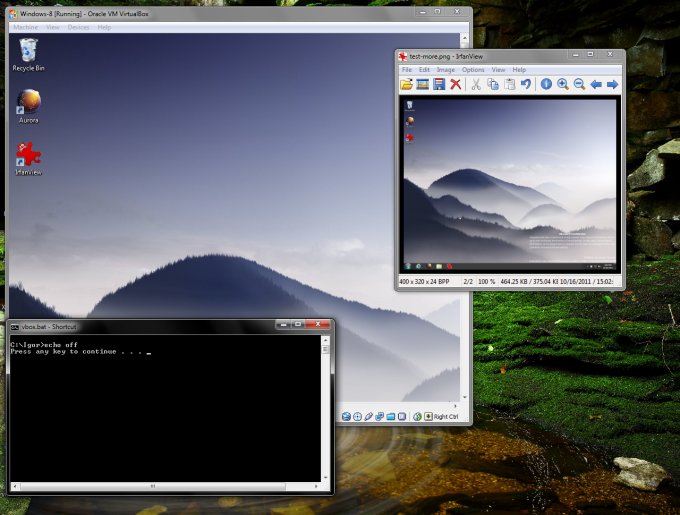
Task: Click the VirtualBox guest view scroll down arrow
Action: [x=465, y=397]
